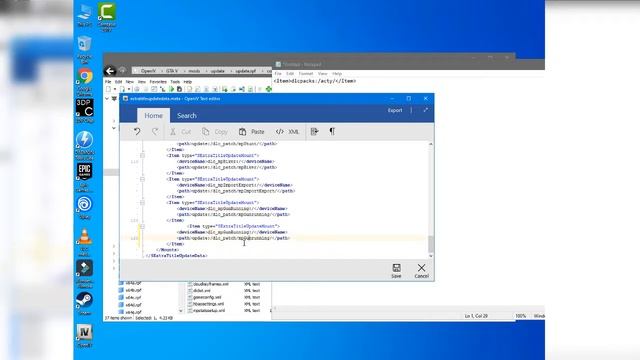640x360 pixels.
Task: Save the edited meta file
Action: point(396,271)
